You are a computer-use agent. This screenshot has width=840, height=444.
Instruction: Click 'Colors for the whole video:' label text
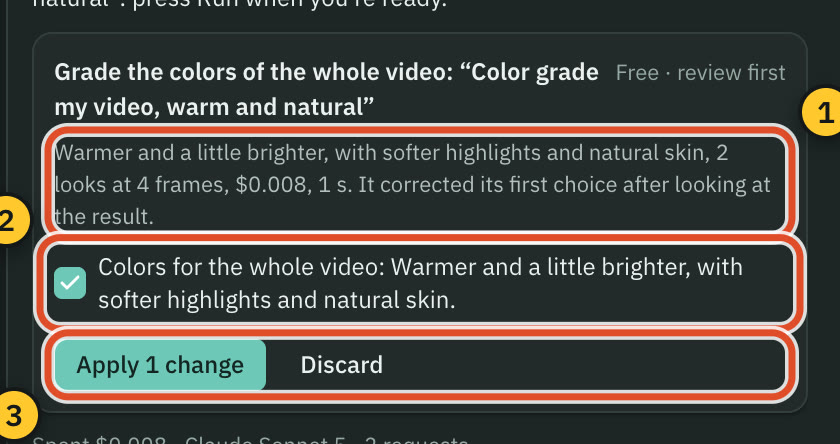[242, 267]
